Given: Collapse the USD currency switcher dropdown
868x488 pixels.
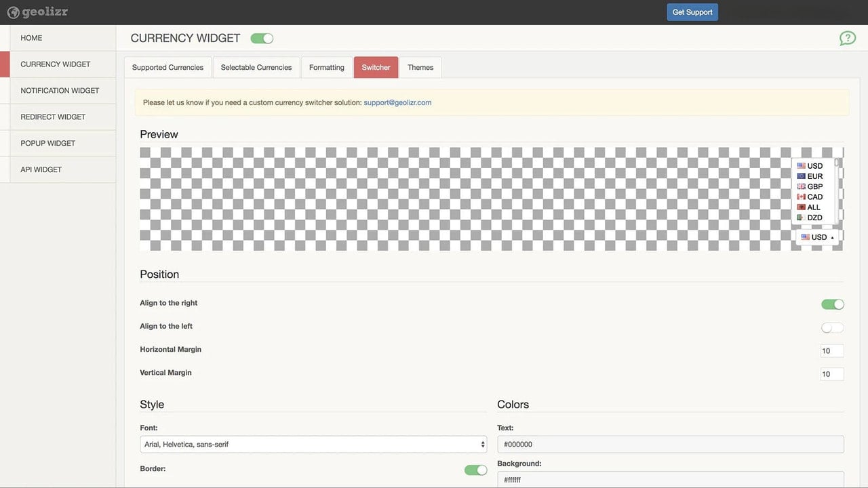Looking at the screenshot, I should [x=817, y=237].
